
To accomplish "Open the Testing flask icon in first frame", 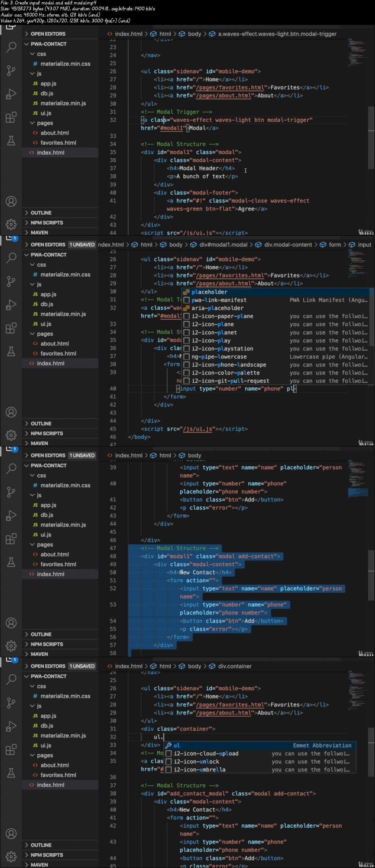I will click(11, 140).
